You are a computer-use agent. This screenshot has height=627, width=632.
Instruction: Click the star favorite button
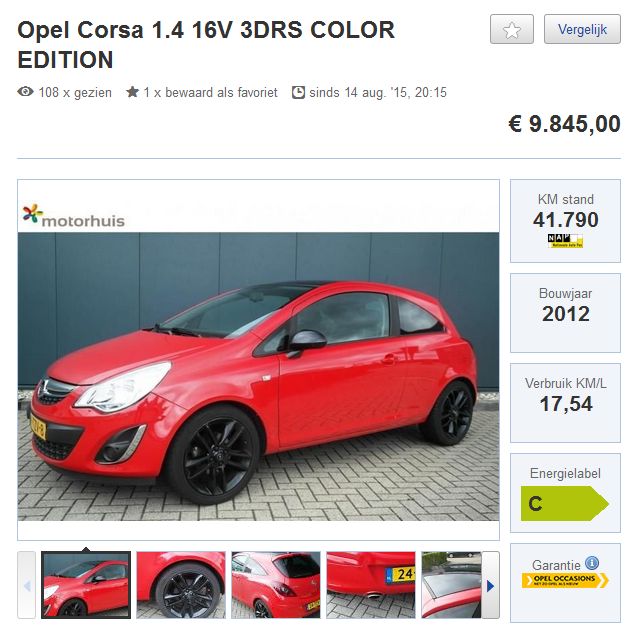[511, 29]
